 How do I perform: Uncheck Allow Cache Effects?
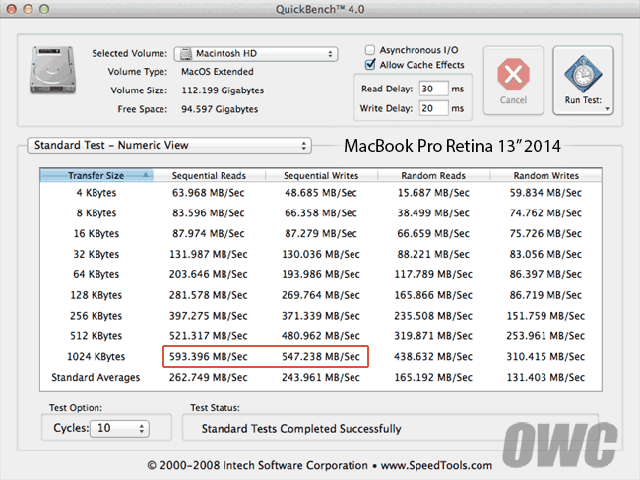[370, 65]
